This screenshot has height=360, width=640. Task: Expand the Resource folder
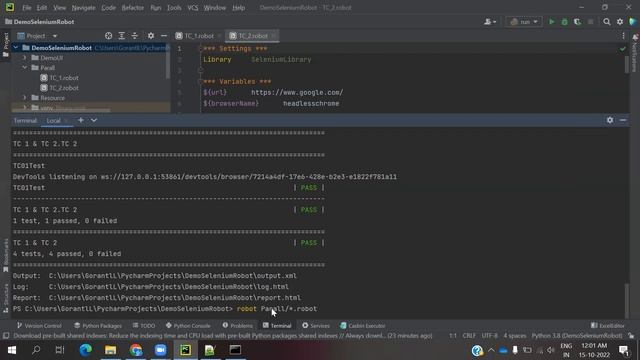24,98
